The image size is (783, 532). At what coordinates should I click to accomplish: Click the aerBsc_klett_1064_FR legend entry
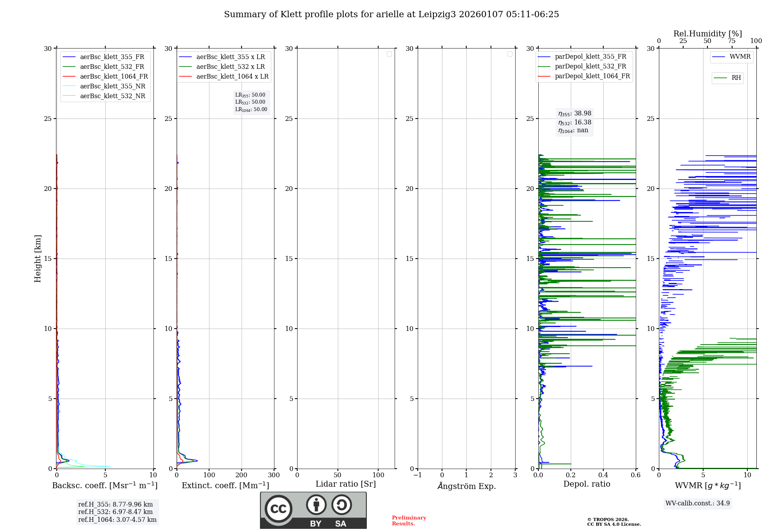pos(114,76)
